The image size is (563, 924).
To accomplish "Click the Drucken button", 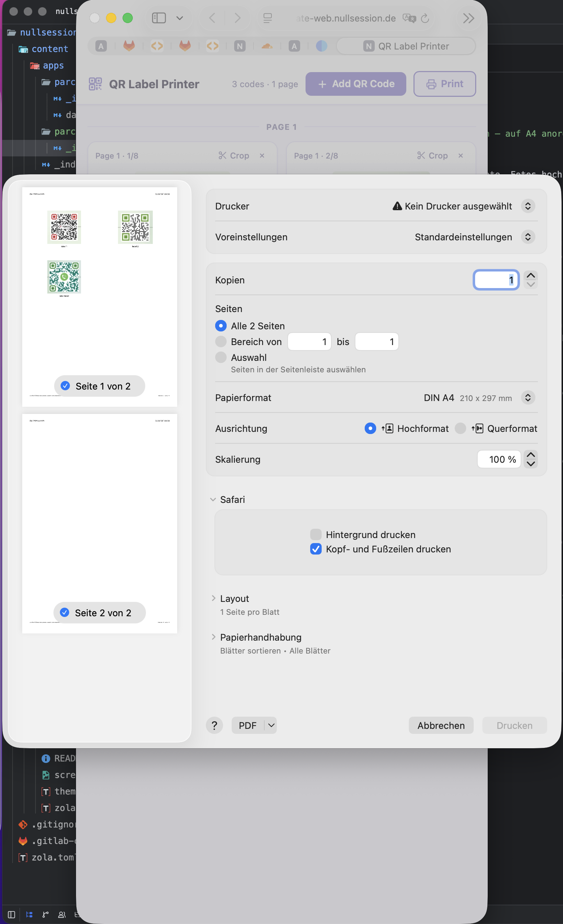I will click(x=514, y=725).
